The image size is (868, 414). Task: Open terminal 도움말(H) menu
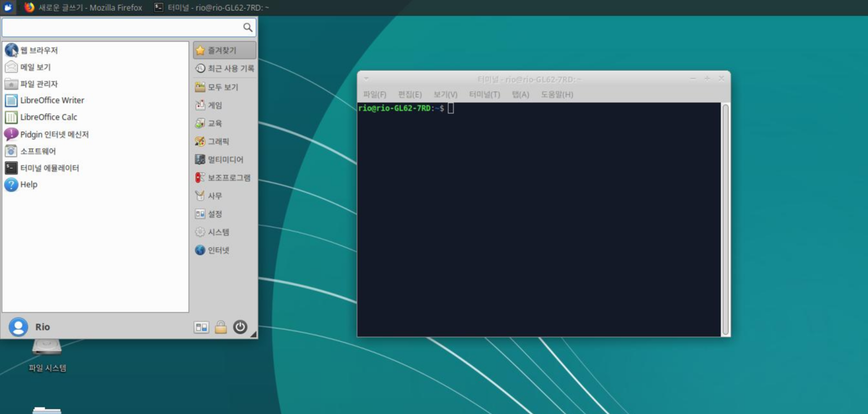pyautogui.click(x=557, y=94)
